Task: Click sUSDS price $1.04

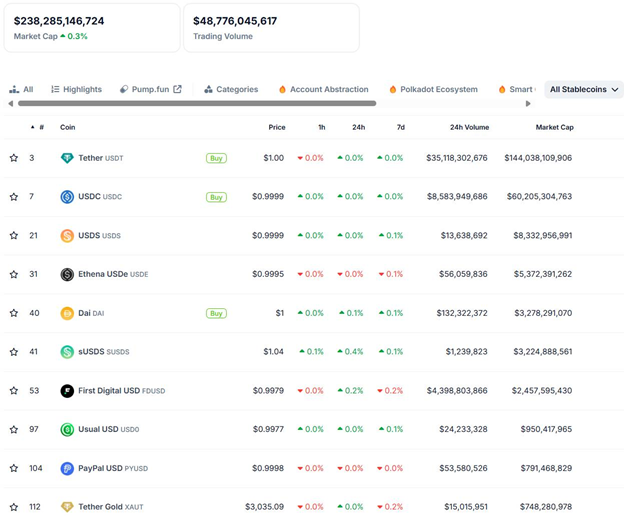Action: pyautogui.click(x=273, y=352)
